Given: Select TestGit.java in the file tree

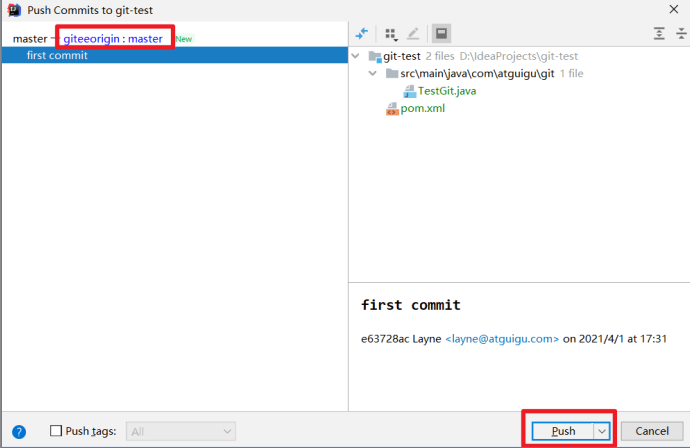Looking at the screenshot, I should pyautogui.click(x=447, y=91).
